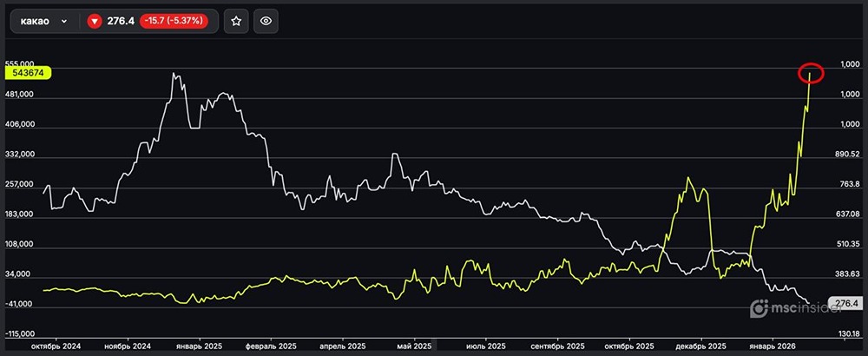Viewport: 868px width, 356px height.
Task: Click the red circled peak of yellow line
Action: [x=811, y=74]
